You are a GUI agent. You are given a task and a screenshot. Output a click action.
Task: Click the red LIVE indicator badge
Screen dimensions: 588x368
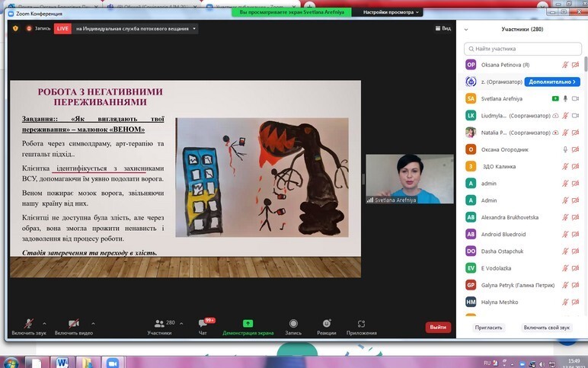[x=62, y=28]
